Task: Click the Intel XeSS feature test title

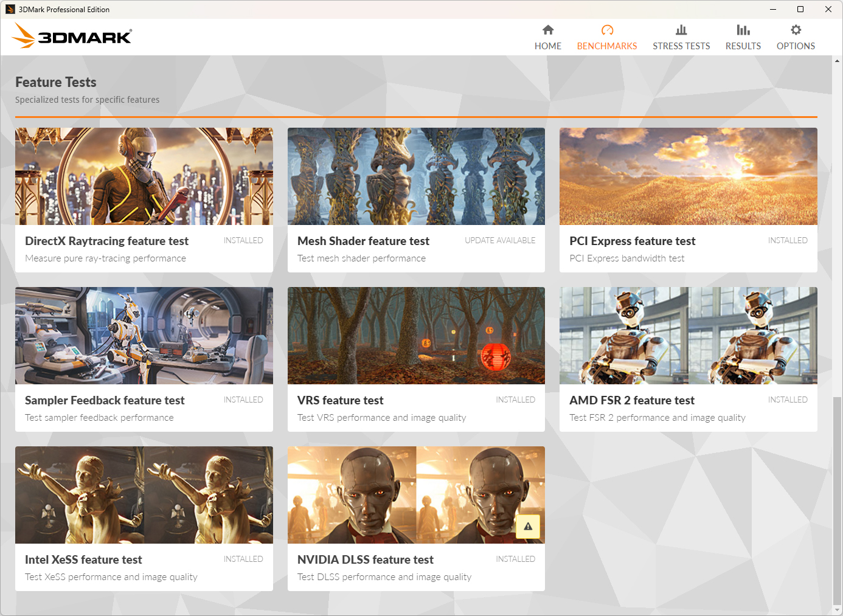Action: pyautogui.click(x=83, y=560)
